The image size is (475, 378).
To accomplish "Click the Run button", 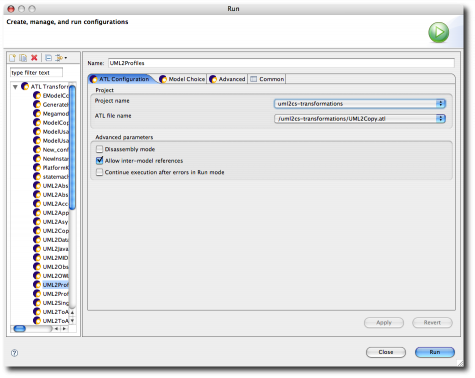I will 435,352.
